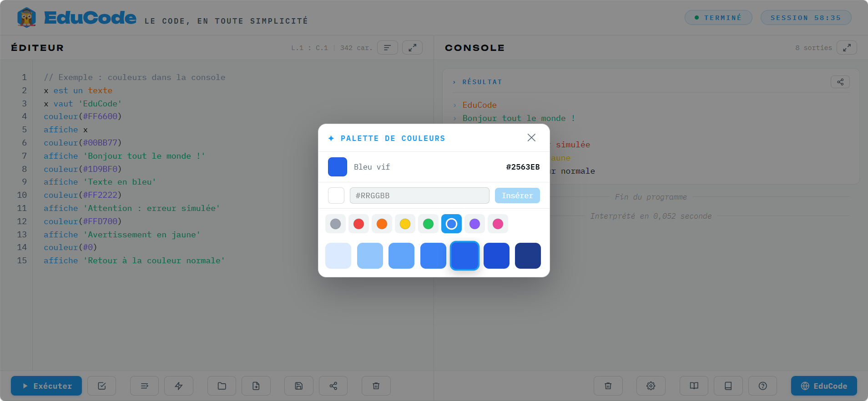
Task: Click the comment on editor line 1
Action: pyautogui.click(x=135, y=77)
